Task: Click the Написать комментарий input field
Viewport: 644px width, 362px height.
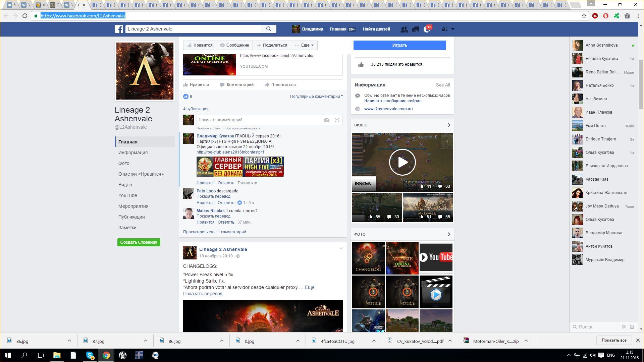Action: pyautogui.click(x=258, y=120)
